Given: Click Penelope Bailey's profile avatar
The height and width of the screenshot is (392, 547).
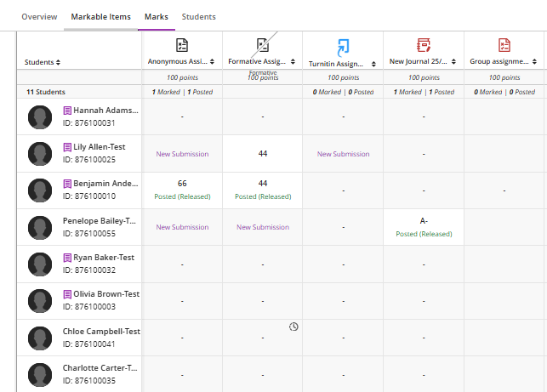Looking at the screenshot, I should tap(40, 226).
